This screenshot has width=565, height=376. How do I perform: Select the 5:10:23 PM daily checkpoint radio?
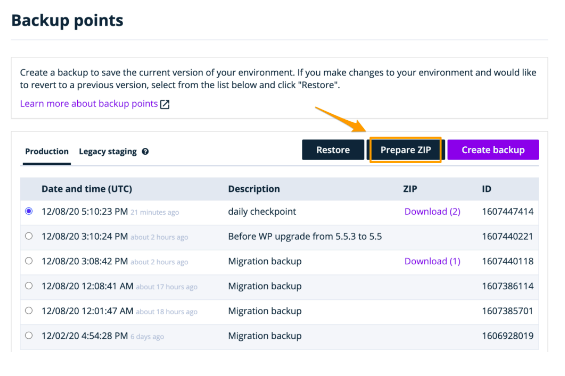29,211
